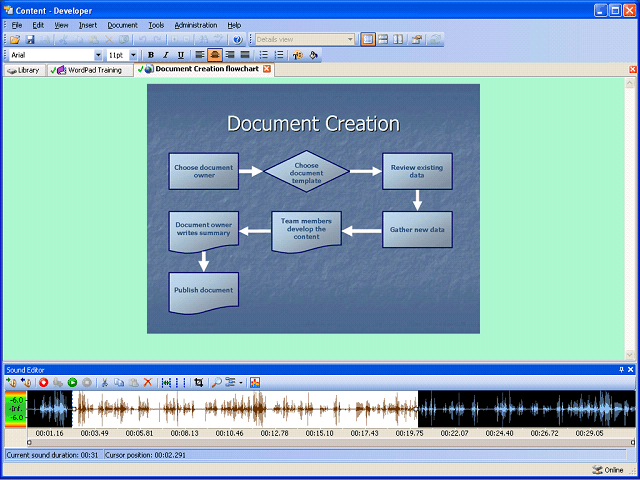
Task: Click the gray Stop button in the Sound Editor
Action: pos(87,382)
